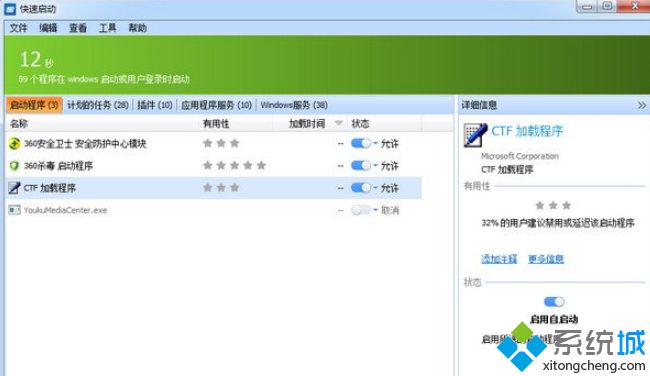
Task: Select the YoukuMediaCenter.exe row text
Action: (65, 210)
